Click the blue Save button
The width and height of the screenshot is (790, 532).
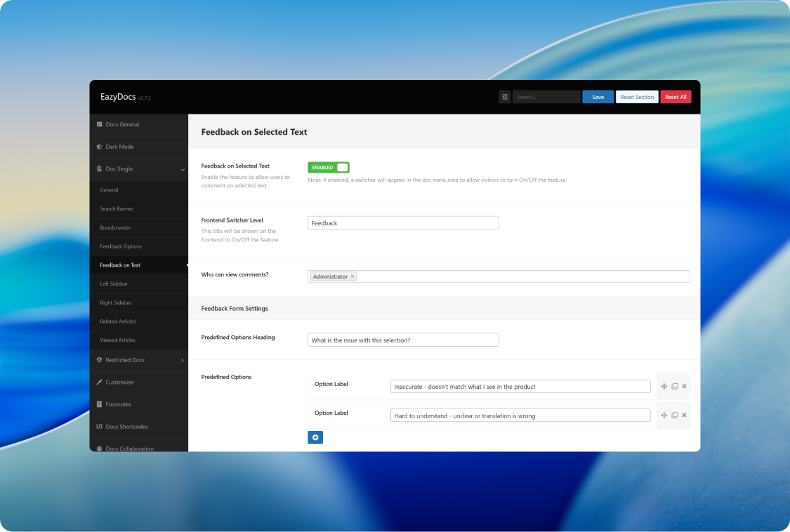(598, 97)
